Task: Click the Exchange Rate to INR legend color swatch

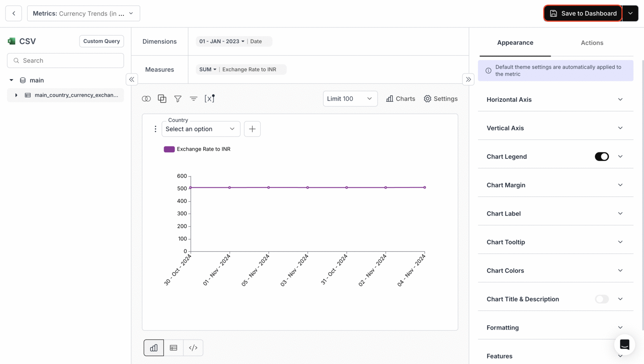Action: 169,149
